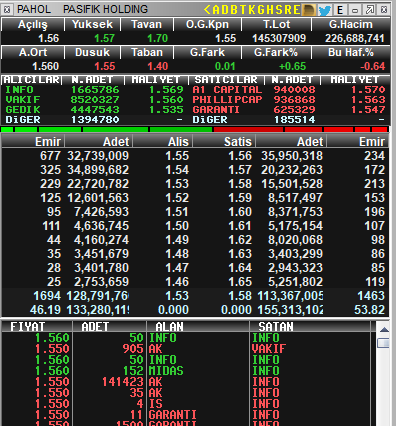396x426 pixels.
Task: Click the sell-side percentage value 53.82
Action: 369,310
